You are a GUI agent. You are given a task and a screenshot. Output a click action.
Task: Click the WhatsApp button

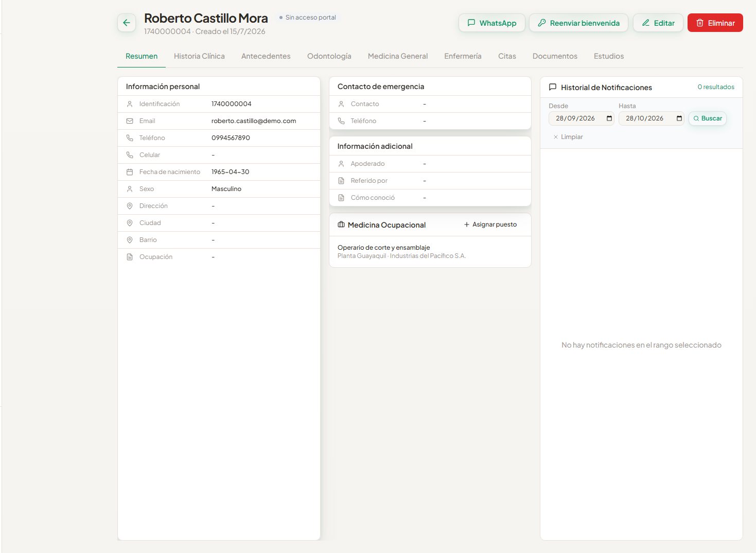(x=492, y=23)
